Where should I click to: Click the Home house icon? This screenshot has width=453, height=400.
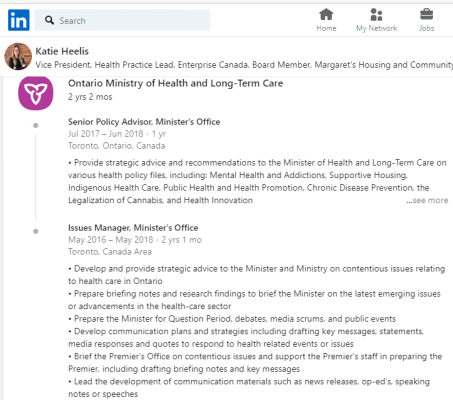pyautogui.click(x=326, y=14)
